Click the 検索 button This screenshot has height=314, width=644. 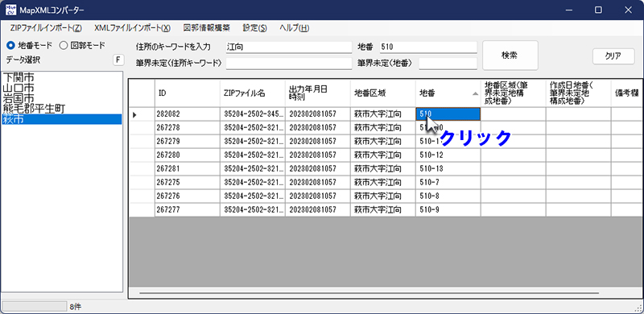click(x=510, y=55)
